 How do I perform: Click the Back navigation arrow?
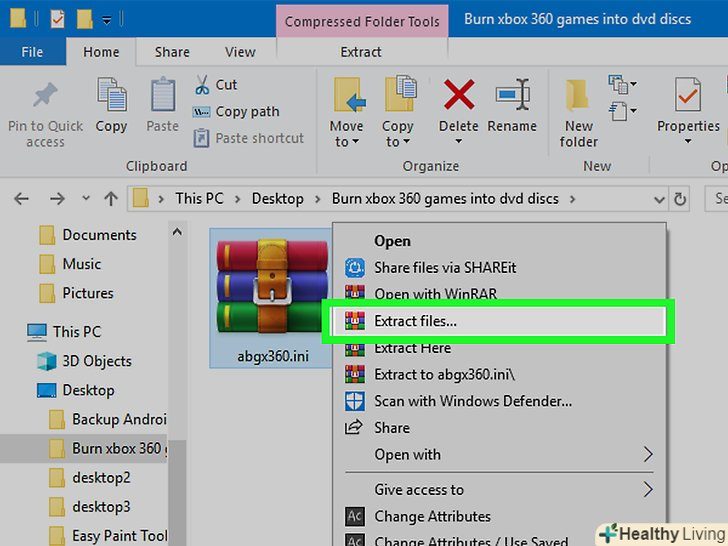point(21,199)
